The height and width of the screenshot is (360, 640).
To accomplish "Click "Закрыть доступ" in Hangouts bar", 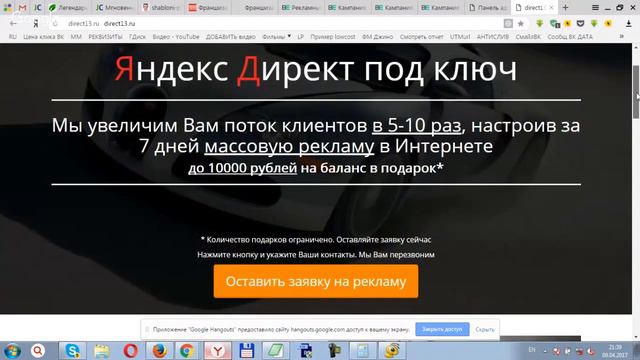I will [x=442, y=329].
